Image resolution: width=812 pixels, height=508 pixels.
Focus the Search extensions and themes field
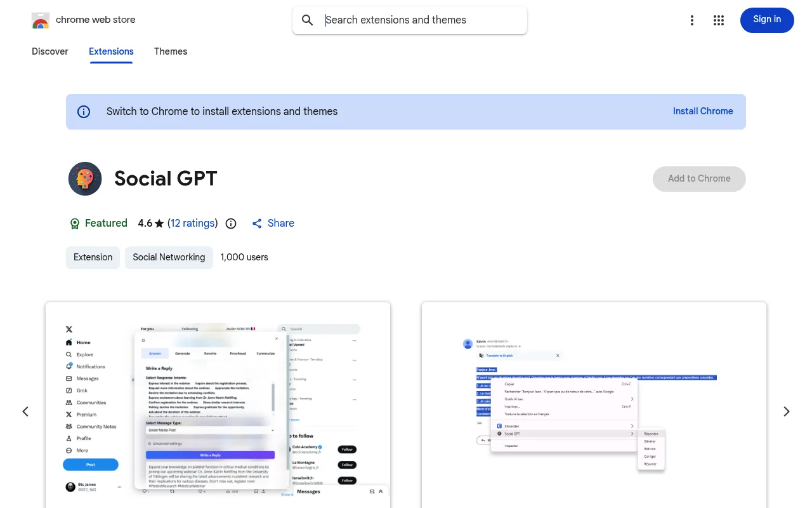point(410,20)
